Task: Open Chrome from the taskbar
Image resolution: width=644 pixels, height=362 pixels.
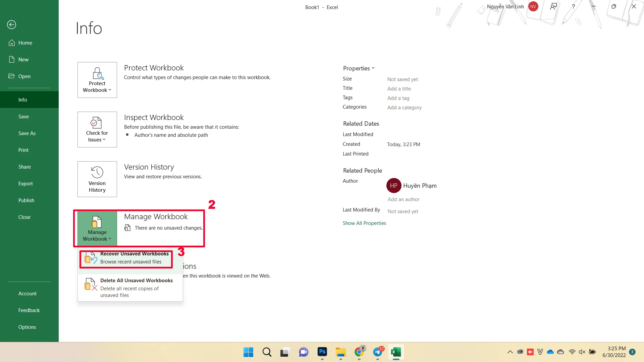Action: (359, 352)
